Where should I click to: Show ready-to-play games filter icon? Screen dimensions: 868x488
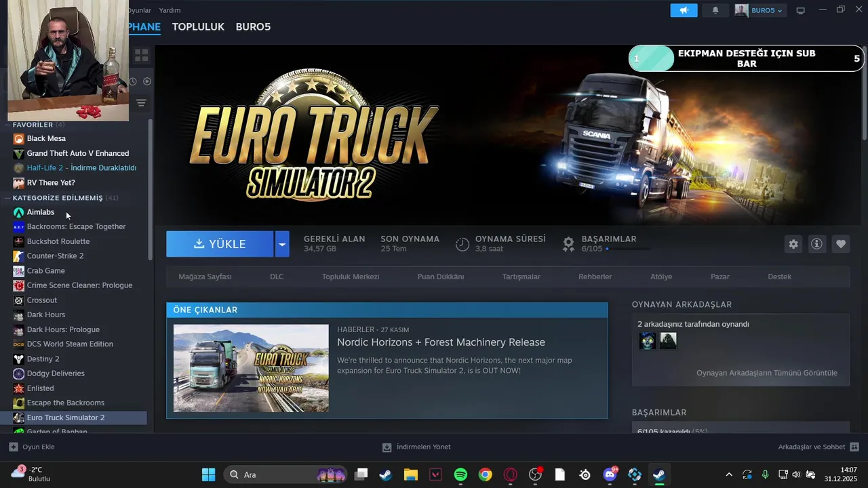coord(147,81)
